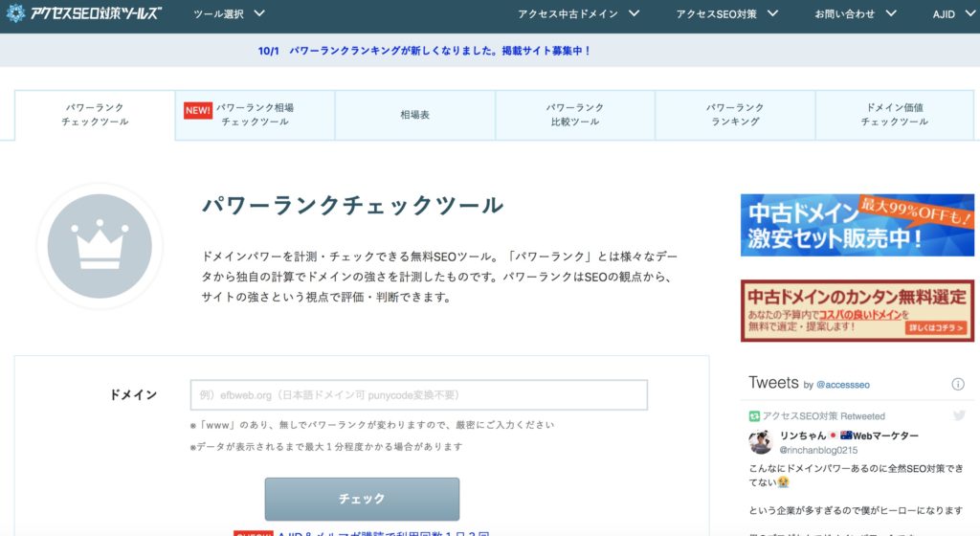Click the リンちゃん Webマーケター name
Screen dimensions: 980x536
(849, 435)
